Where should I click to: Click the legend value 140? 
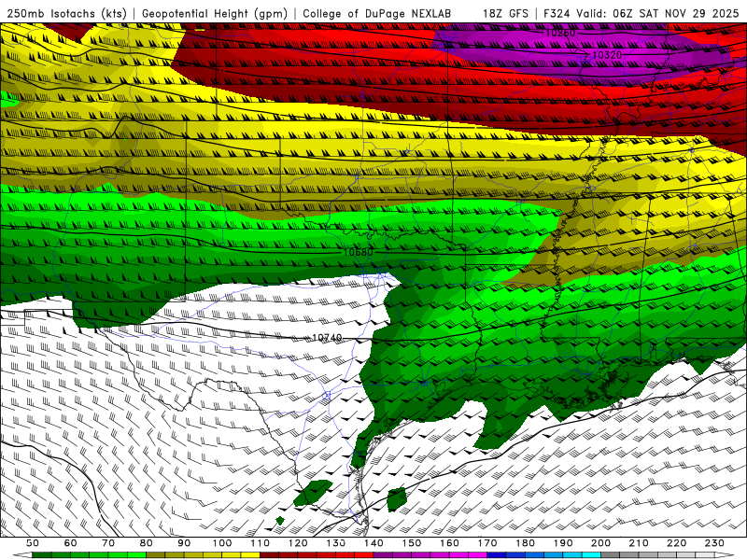(373, 543)
